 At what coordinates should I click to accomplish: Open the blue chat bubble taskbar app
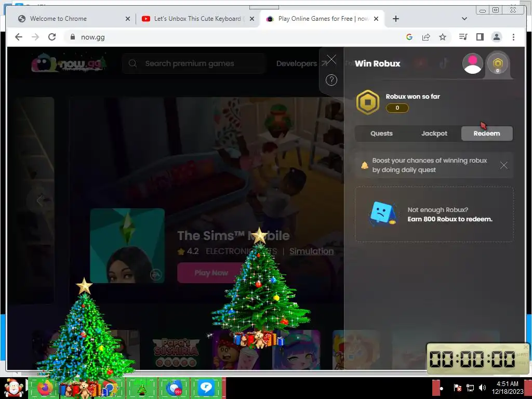(x=206, y=388)
